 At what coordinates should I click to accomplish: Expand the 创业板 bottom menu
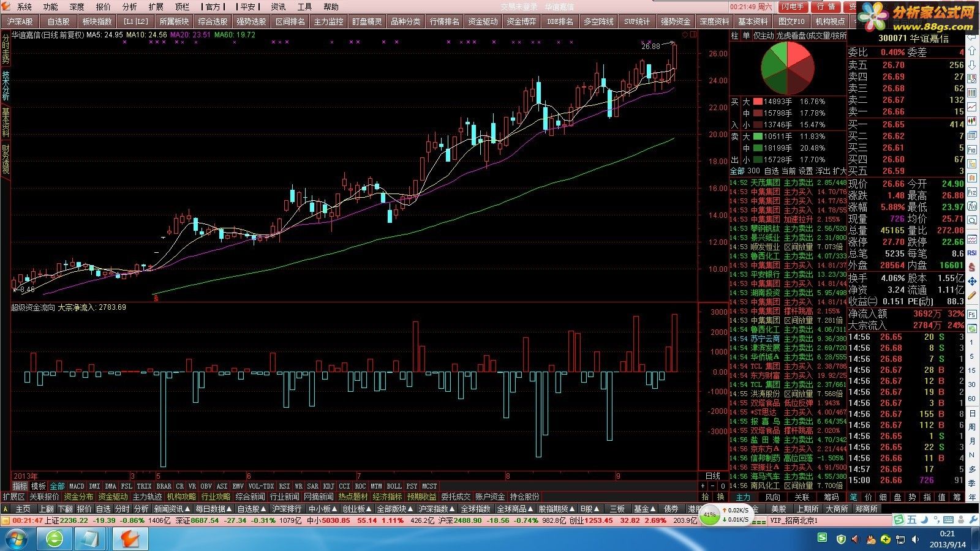tap(357, 509)
